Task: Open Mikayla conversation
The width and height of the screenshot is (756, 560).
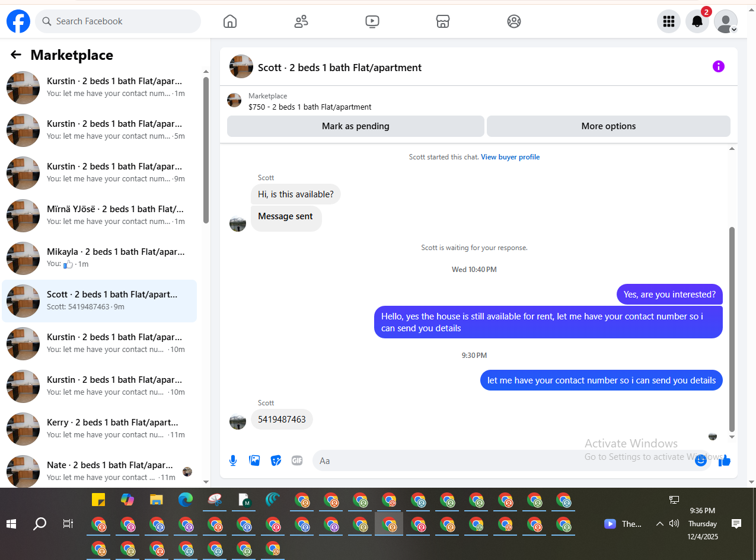Action: pos(100,258)
